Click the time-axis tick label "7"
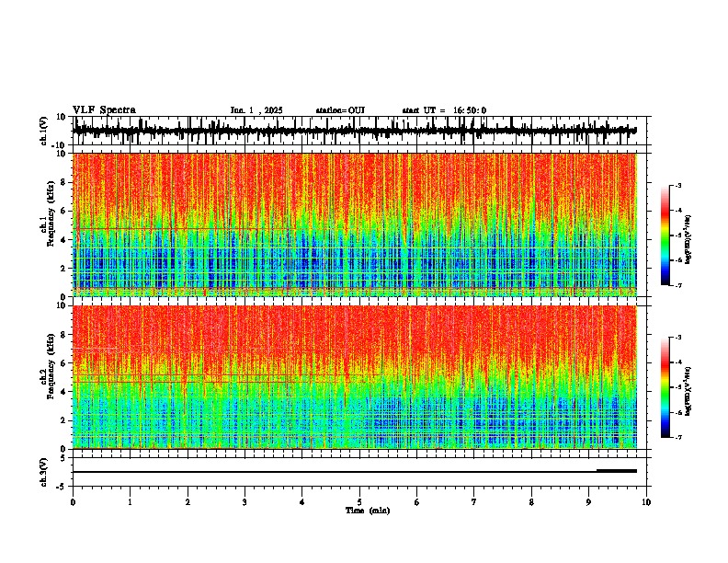 coord(474,502)
